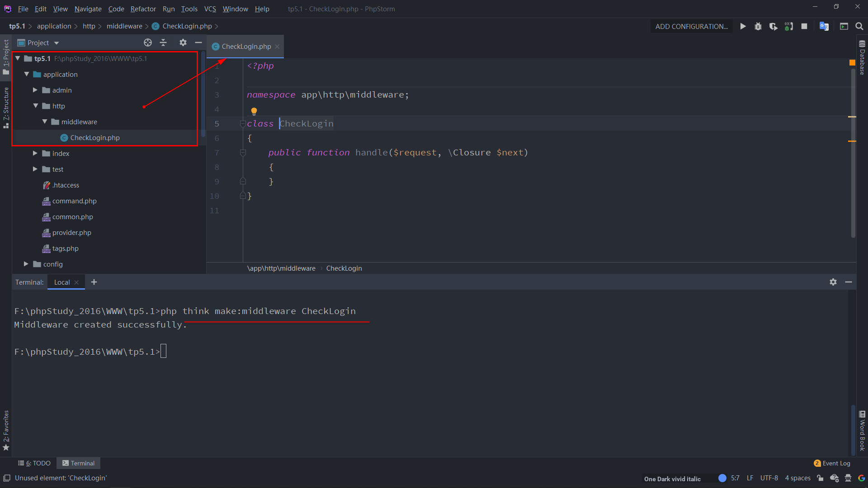Change line separator LF

[x=750, y=478]
